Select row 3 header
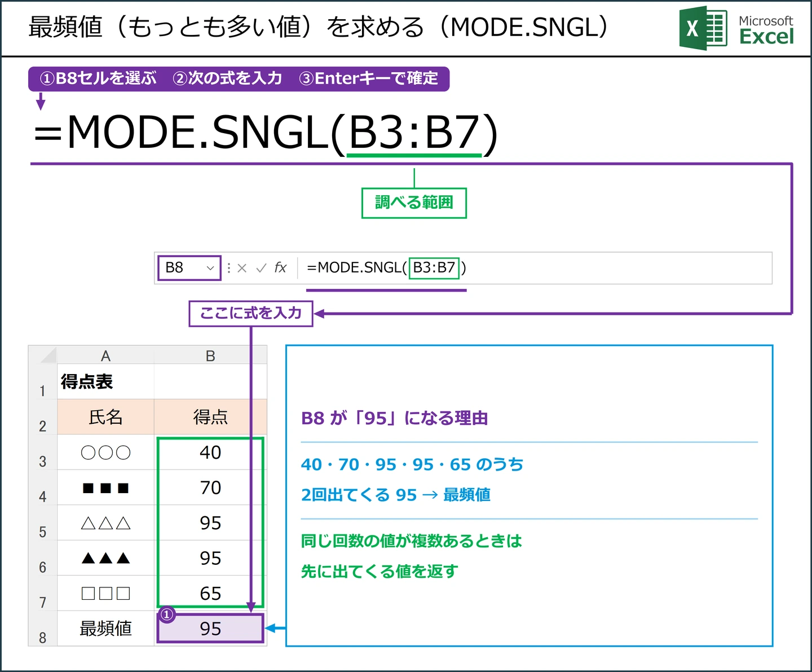Viewport: 812px width, 672px height. click(x=43, y=453)
